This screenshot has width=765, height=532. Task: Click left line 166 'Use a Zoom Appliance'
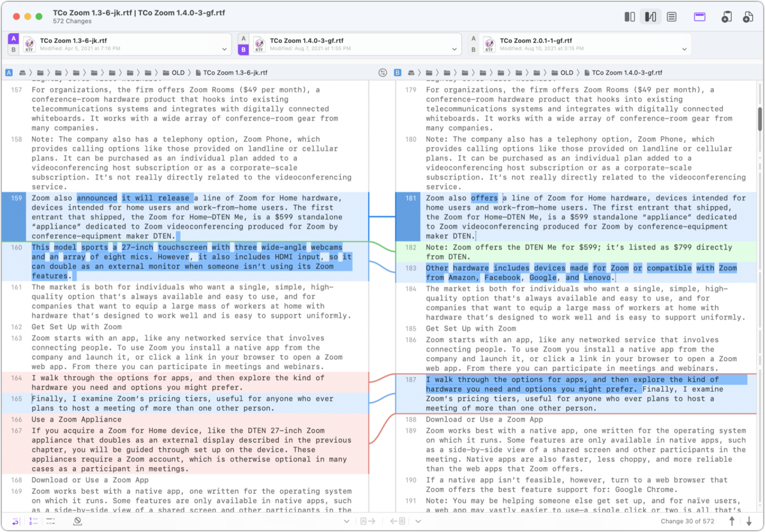click(76, 419)
